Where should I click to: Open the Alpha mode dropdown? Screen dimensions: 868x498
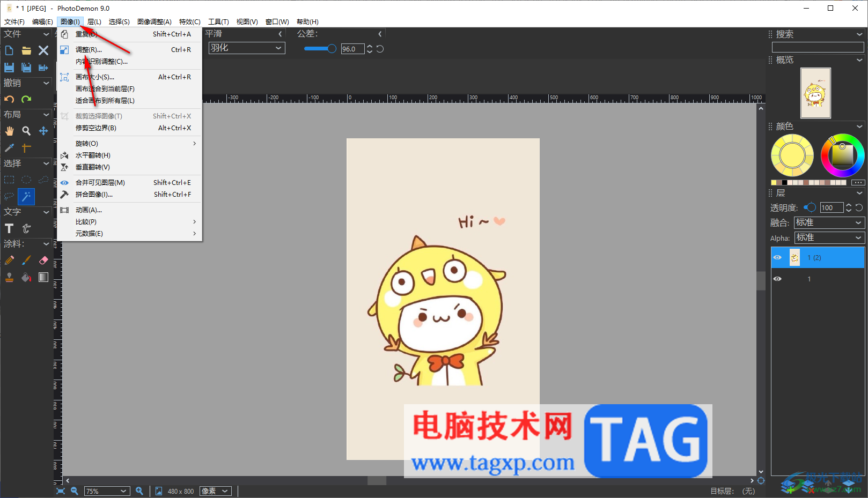[829, 237]
